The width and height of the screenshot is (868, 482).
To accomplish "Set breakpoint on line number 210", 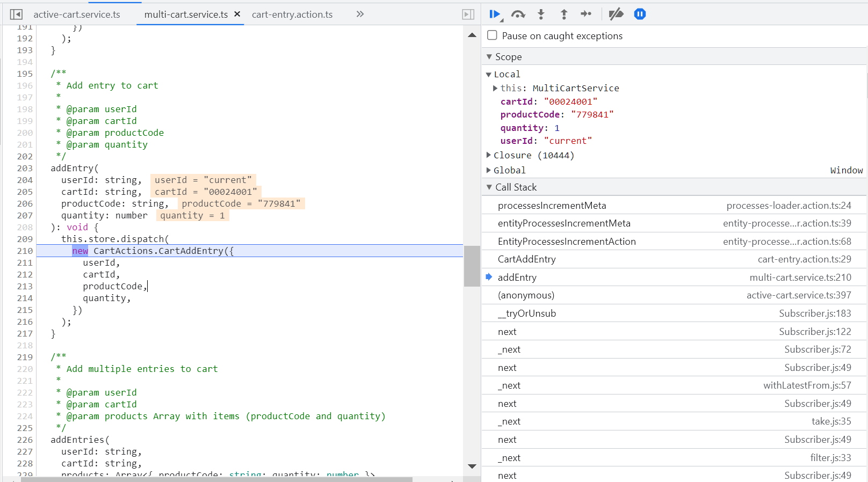I will point(25,251).
